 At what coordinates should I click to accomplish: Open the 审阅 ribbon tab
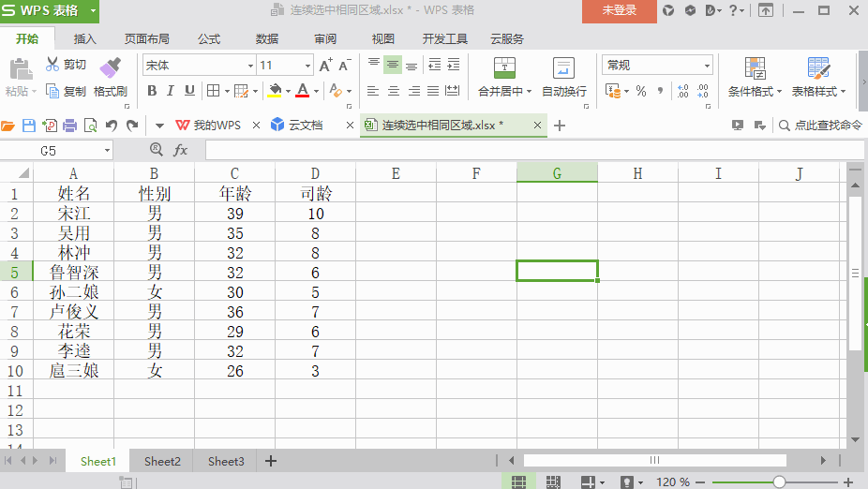(x=325, y=38)
